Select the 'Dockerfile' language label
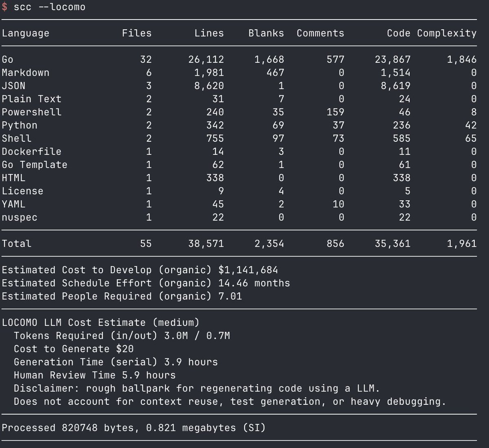The height and width of the screenshot is (448, 489). (x=31, y=152)
